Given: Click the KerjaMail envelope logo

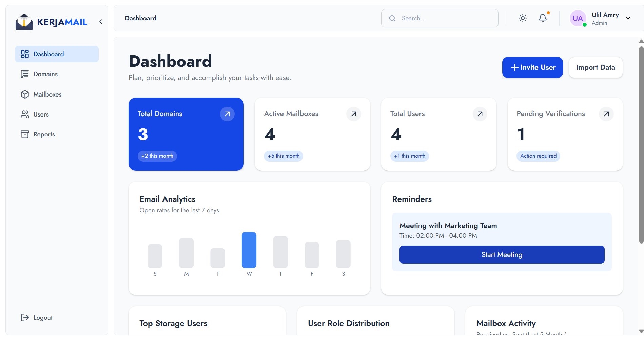Looking at the screenshot, I should (x=24, y=22).
